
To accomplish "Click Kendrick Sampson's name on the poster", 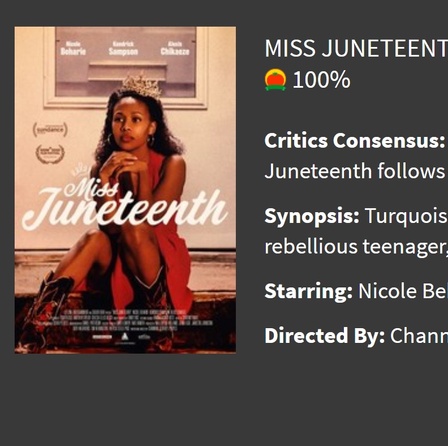I will tap(123, 49).
